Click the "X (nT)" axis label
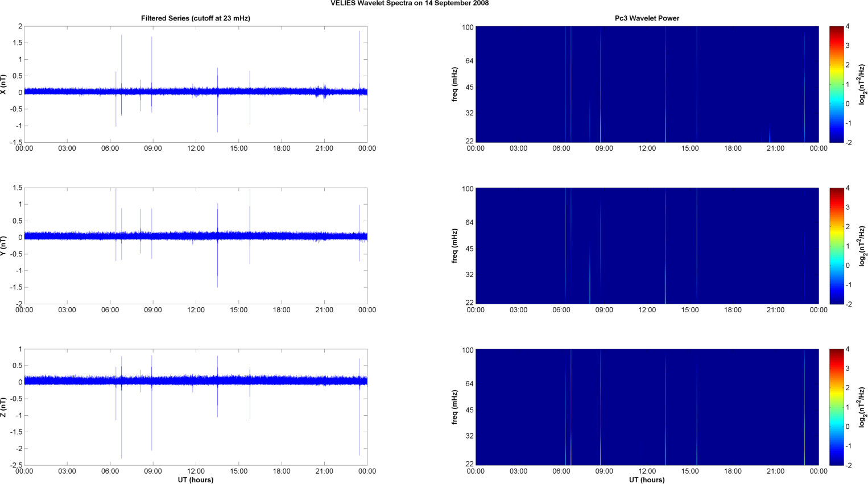The height and width of the screenshot is (484, 868). (3, 84)
